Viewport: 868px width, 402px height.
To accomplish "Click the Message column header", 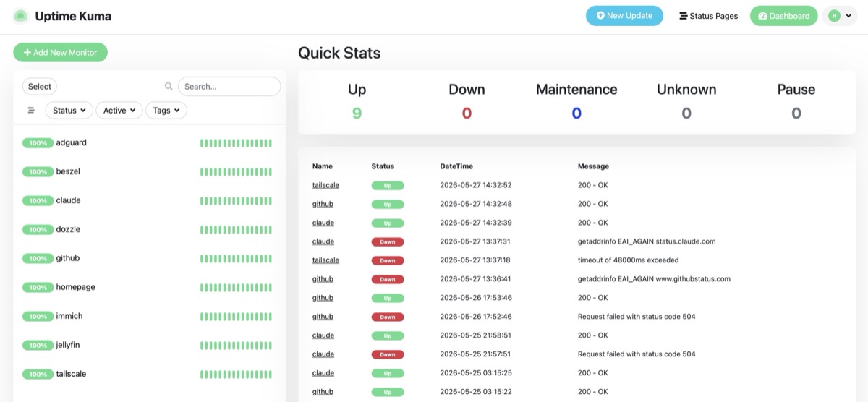I will 593,166.
